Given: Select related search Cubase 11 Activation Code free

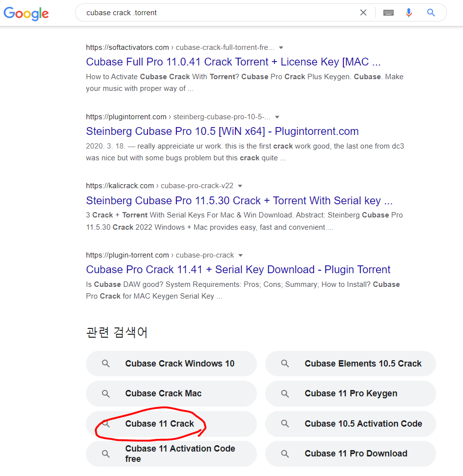Looking at the screenshot, I should pos(171,454).
